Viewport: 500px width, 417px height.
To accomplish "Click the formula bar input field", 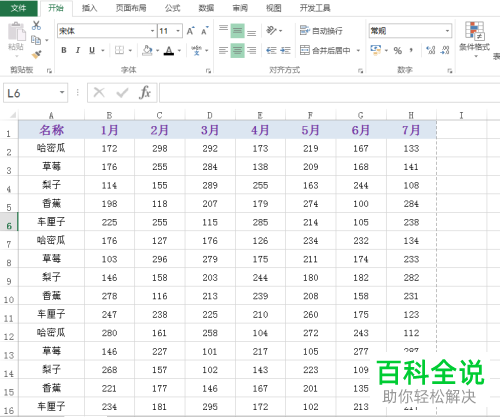I will (x=329, y=93).
